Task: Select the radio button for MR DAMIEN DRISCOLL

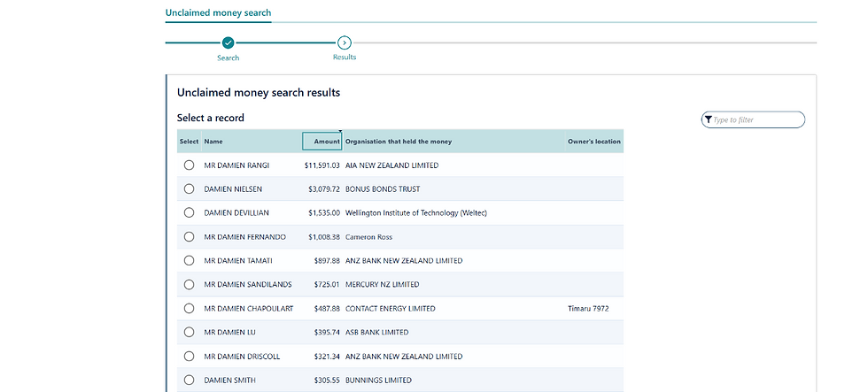Action: click(189, 356)
